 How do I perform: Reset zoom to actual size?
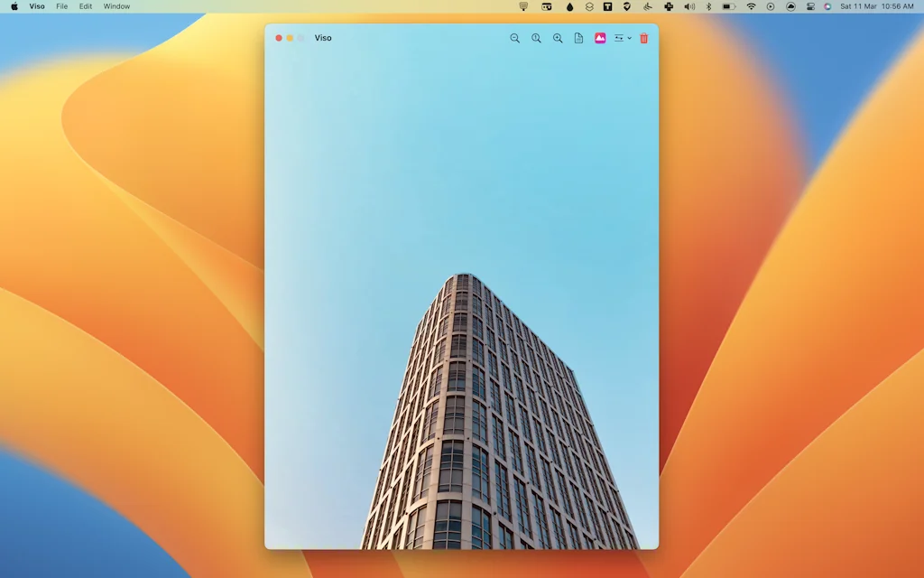(536, 38)
